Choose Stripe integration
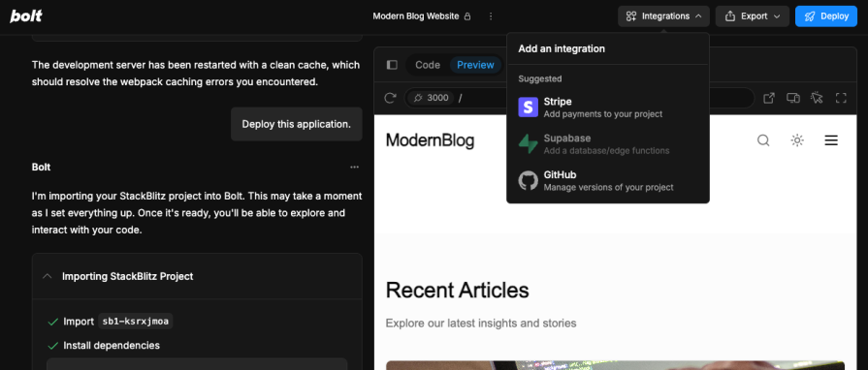The image size is (868, 370). tap(608, 108)
